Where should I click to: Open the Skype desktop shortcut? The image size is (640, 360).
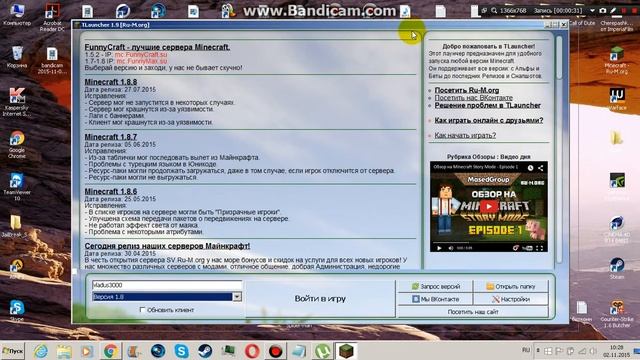tap(17, 311)
